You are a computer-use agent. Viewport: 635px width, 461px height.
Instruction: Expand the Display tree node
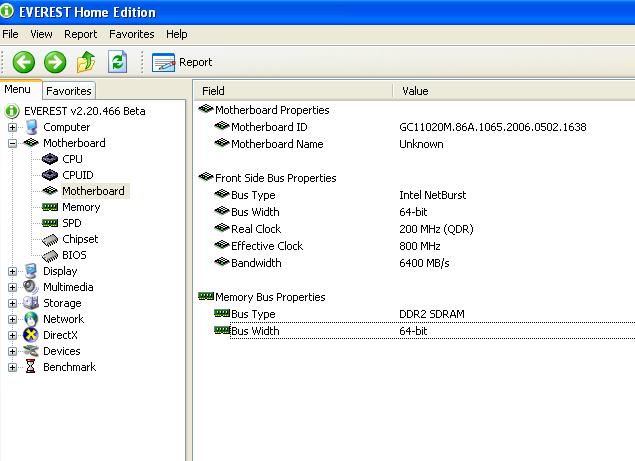pyautogui.click(x=13, y=271)
